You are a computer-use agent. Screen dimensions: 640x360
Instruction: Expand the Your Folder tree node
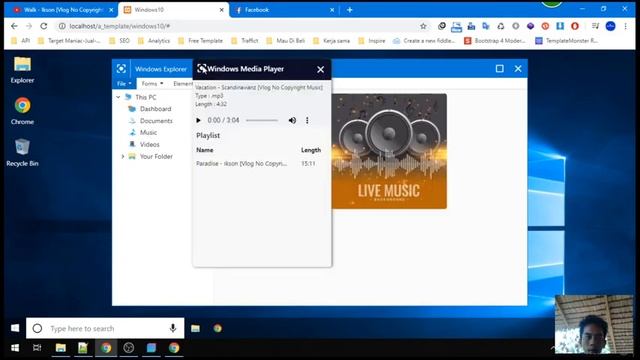click(122, 156)
